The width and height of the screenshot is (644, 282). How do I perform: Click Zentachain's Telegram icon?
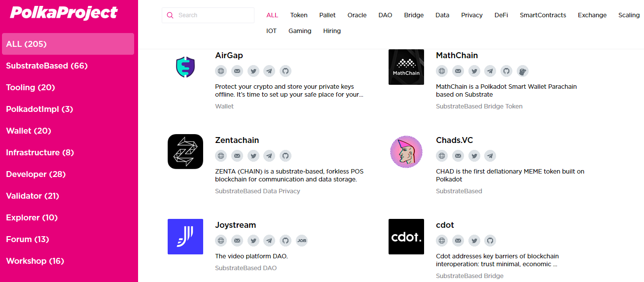269,156
